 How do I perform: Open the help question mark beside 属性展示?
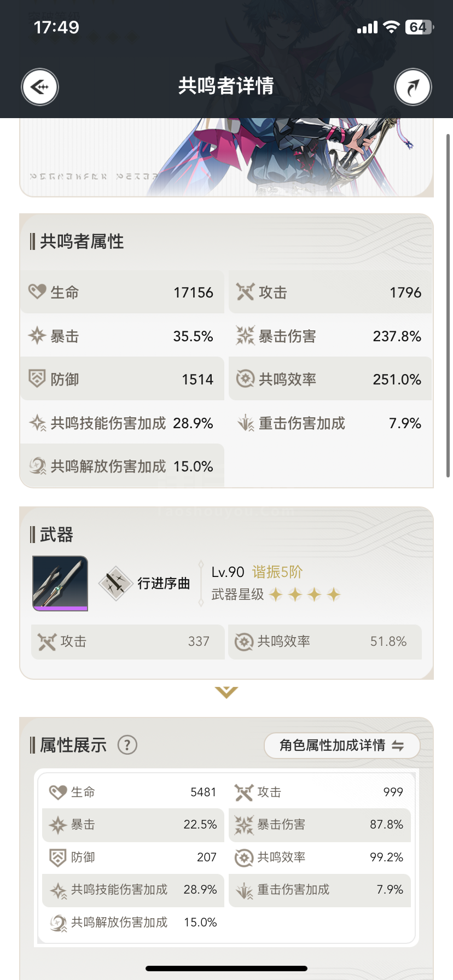tap(127, 745)
